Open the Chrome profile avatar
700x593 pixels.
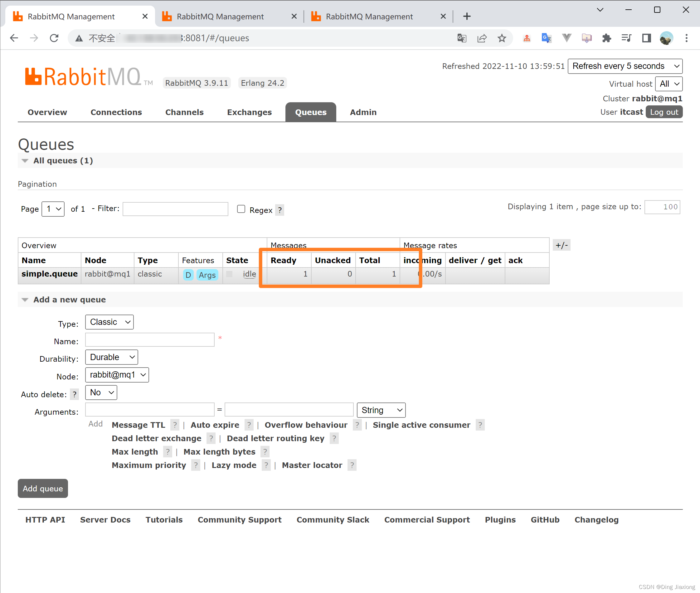pyautogui.click(x=666, y=38)
